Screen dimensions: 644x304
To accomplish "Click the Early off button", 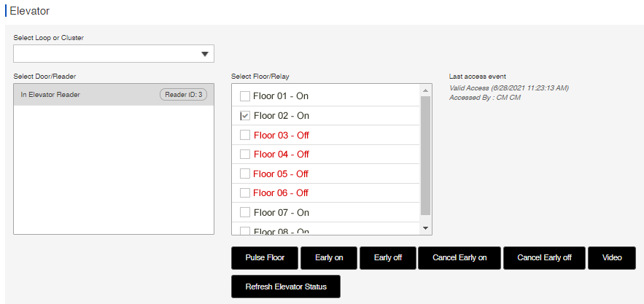I will pos(388,258).
